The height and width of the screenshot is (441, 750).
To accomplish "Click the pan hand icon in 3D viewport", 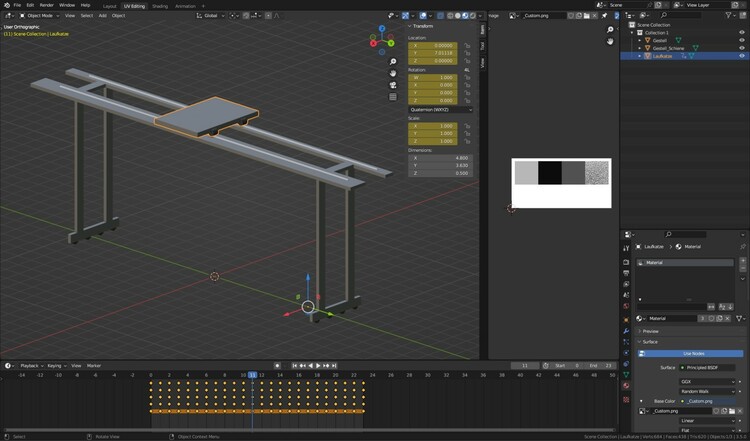I will pyautogui.click(x=393, y=73).
